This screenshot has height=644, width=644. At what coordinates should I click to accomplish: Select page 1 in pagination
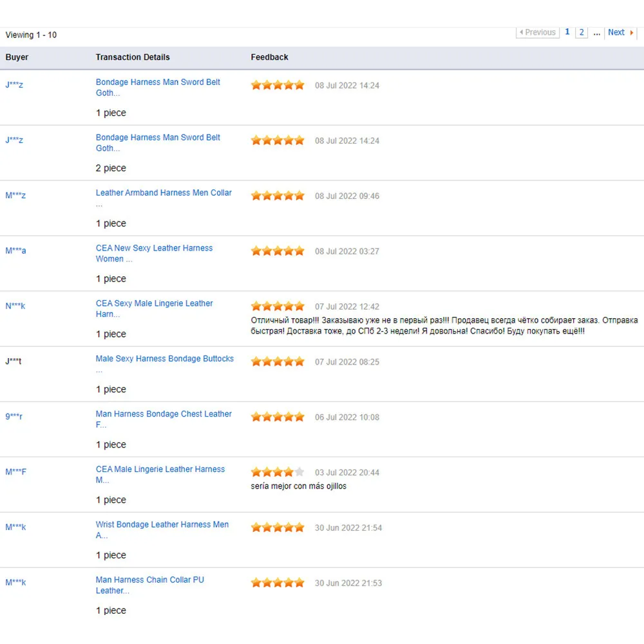(567, 32)
